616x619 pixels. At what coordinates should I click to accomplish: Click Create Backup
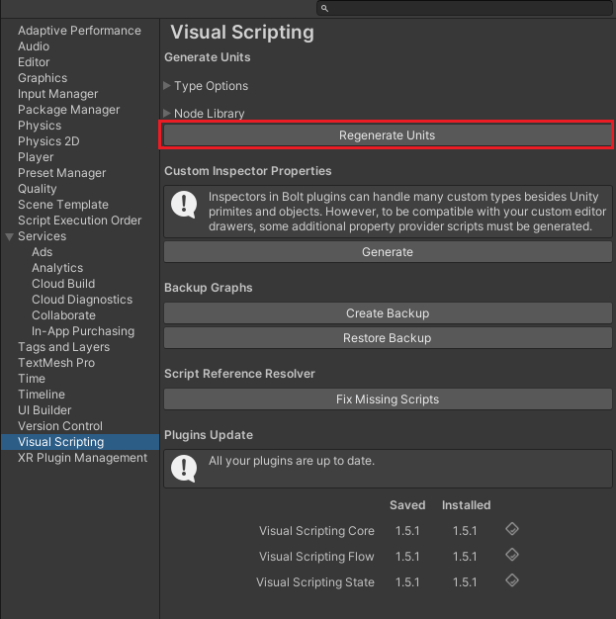pyautogui.click(x=387, y=313)
